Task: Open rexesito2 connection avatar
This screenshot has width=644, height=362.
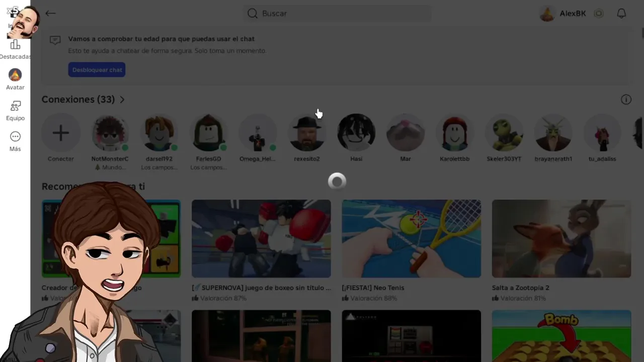Action: (307, 133)
